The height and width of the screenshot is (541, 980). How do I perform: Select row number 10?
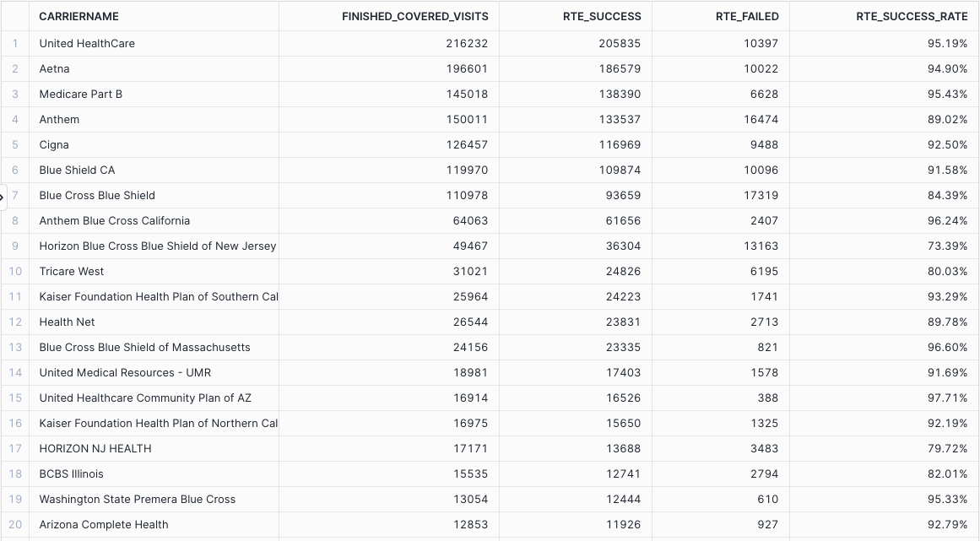tap(15, 271)
